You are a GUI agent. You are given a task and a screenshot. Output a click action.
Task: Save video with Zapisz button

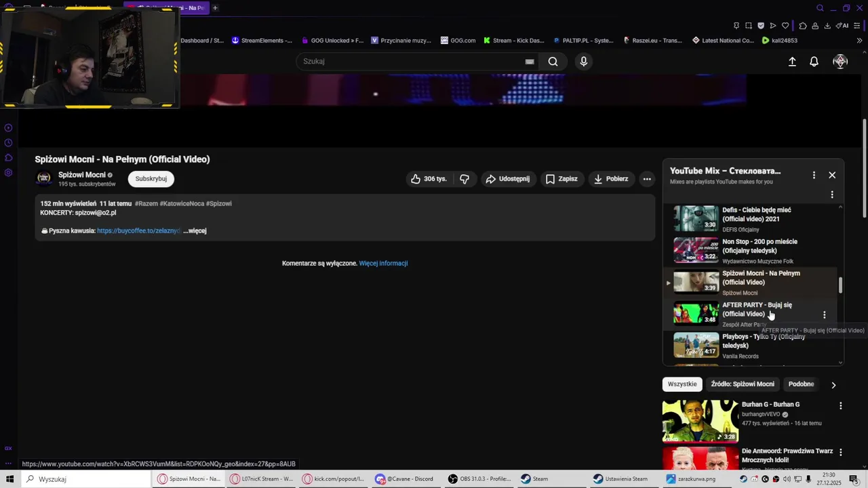(561, 179)
